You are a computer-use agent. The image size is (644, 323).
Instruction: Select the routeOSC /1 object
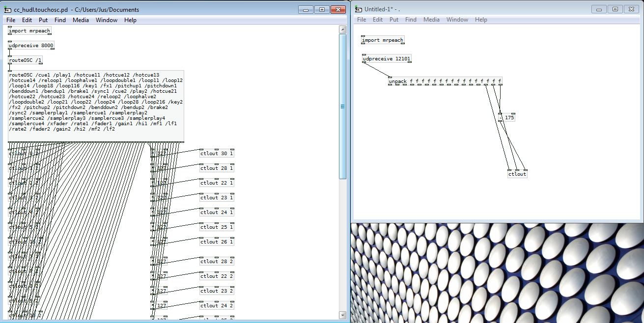(26, 60)
